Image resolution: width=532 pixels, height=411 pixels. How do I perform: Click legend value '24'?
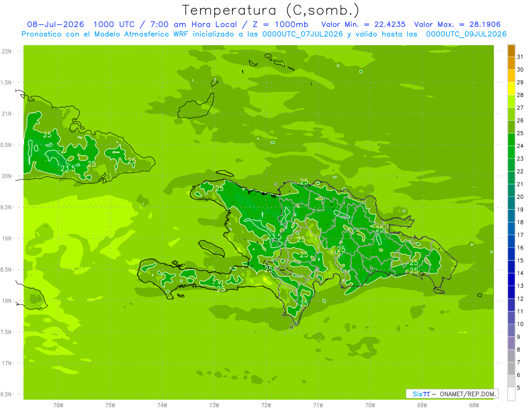[520, 146]
